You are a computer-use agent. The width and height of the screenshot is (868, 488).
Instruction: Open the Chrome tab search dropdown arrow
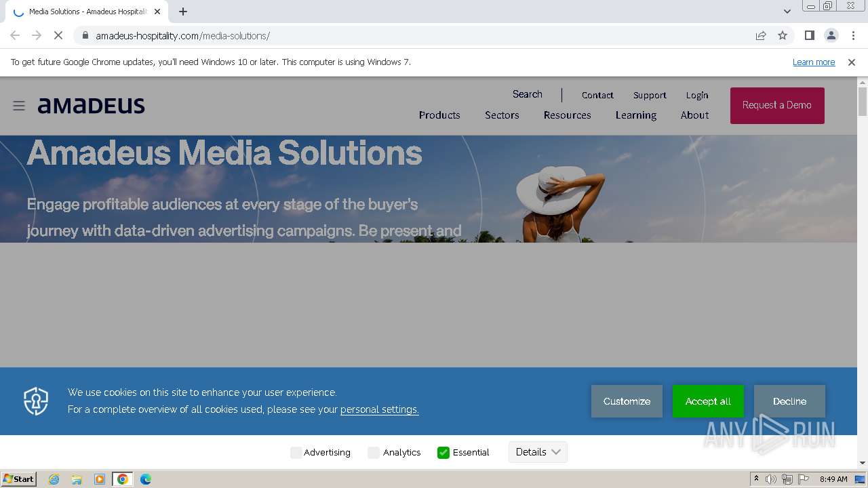click(x=787, y=12)
